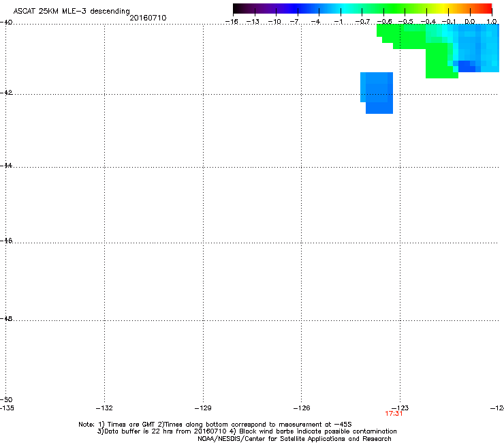This screenshot has width=504, height=443.
Task: Click the longitude label -129
Action: pyautogui.click(x=203, y=408)
